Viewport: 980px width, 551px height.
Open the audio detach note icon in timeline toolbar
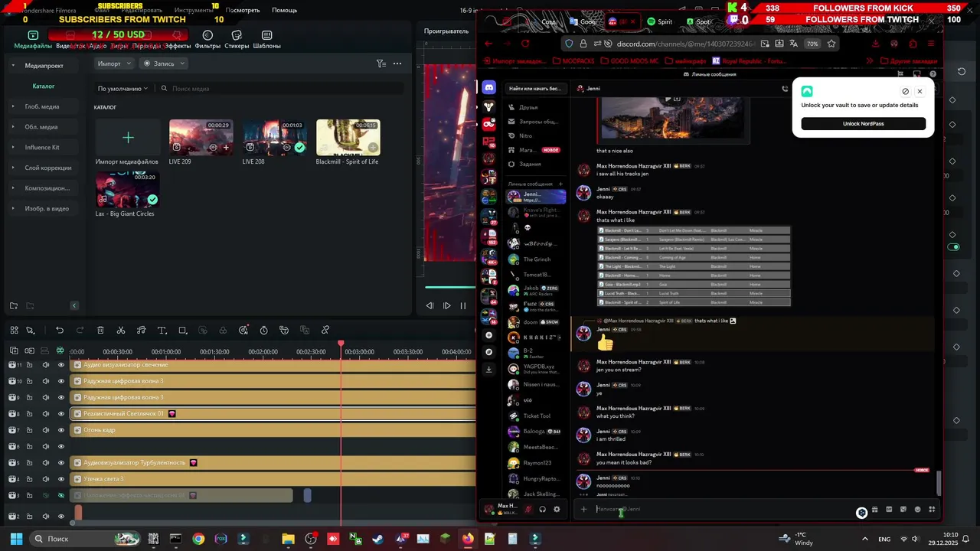click(141, 331)
